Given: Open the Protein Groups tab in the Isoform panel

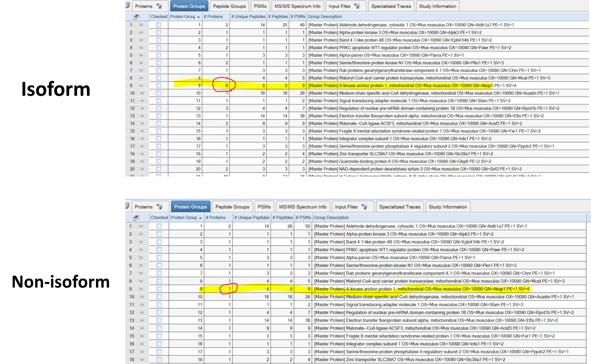Looking at the screenshot, I should pyautogui.click(x=189, y=6).
